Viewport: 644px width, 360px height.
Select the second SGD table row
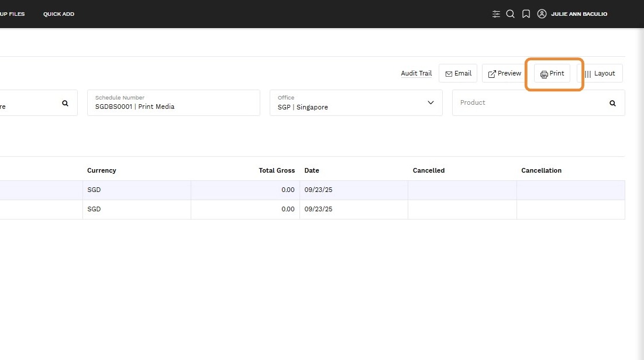94,209
